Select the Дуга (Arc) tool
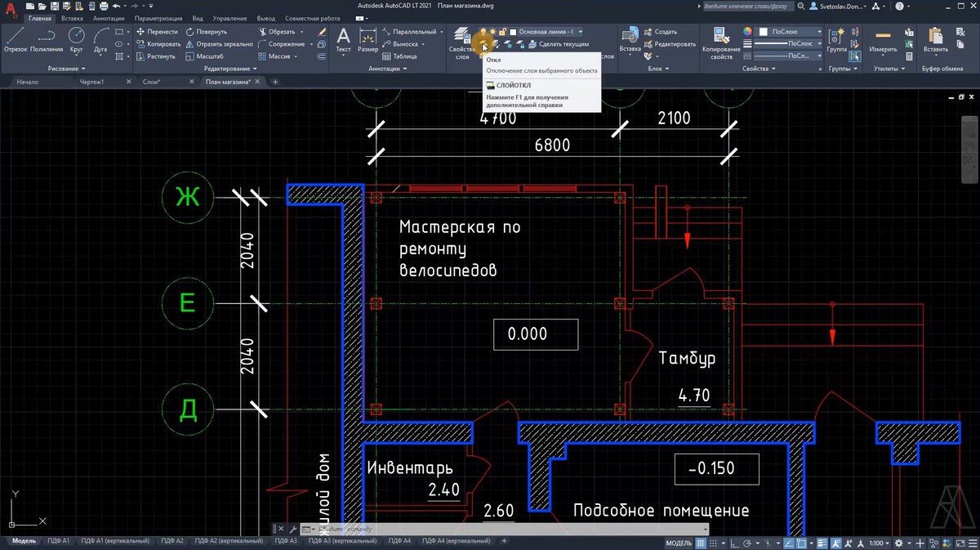The height and width of the screenshot is (550, 980). pyautogui.click(x=100, y=40)
